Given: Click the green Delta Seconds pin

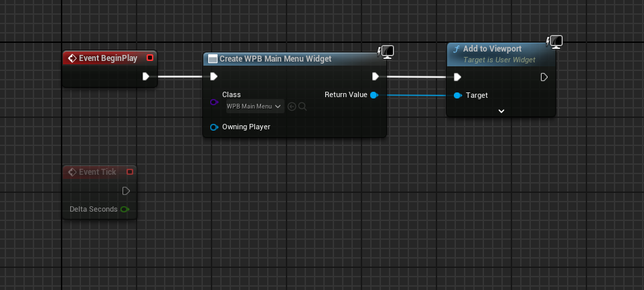Looking at the screenshot, I should [x=125, y=210].
